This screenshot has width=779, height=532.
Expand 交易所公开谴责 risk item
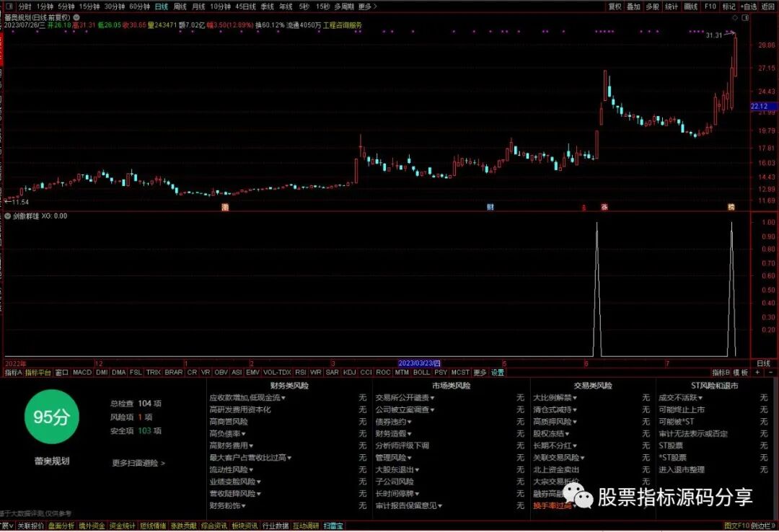pos(405,398)
